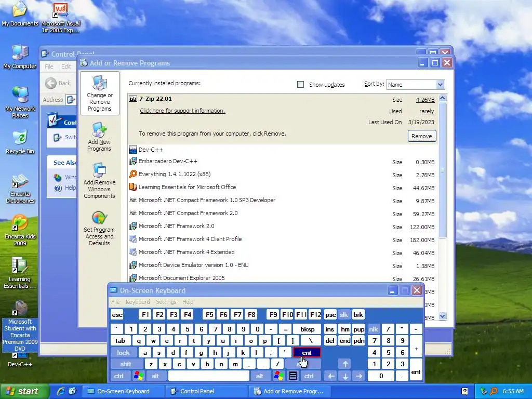Select the Dev-C++ program icon in list

click(133, 150)
